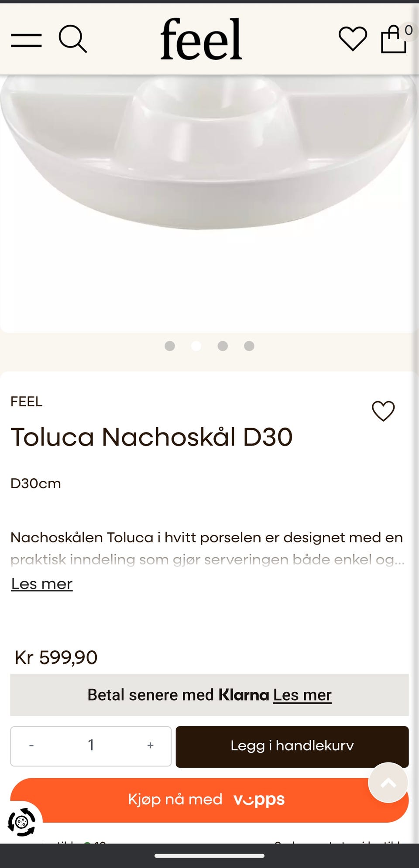The image size is (419, 868).
Task: Show fourth product image dot
Action: tap(249, 346)
